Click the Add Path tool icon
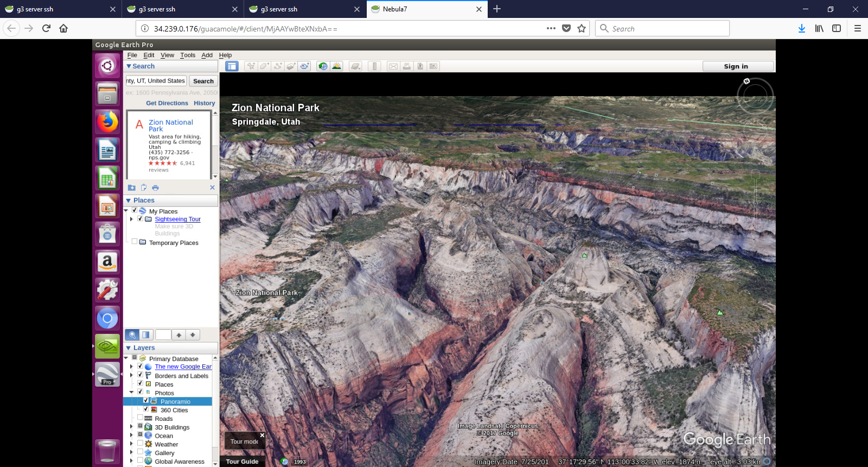 (278, 66)
